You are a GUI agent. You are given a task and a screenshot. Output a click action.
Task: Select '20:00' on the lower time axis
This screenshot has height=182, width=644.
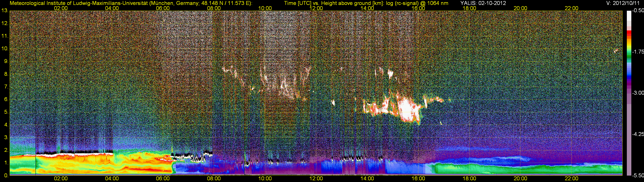(521, 179)
